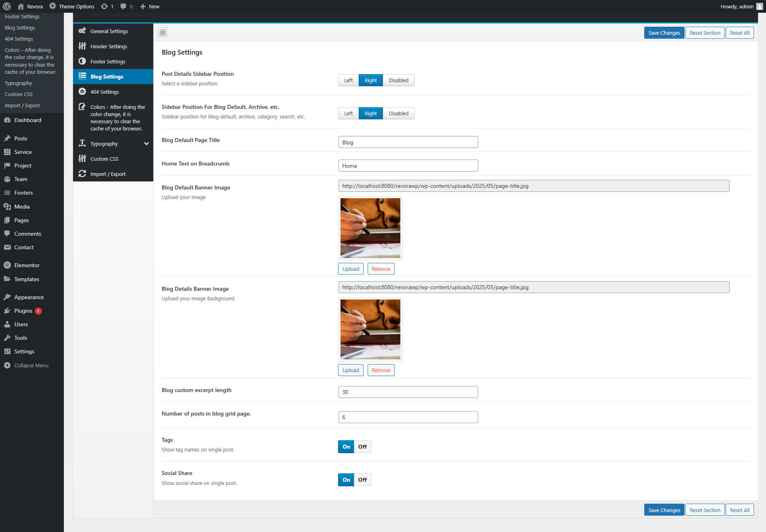The image size is (766, 532).
Task: Click the plus New content icon
Action: pyautogui.click(x=143, y=6)
